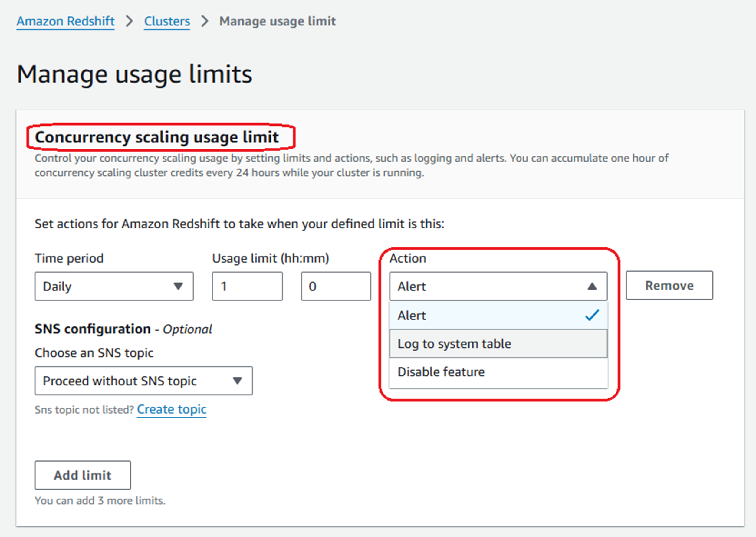Click the SNS topic dropdown arrow

pyautogui.click(x=237, y=381)
